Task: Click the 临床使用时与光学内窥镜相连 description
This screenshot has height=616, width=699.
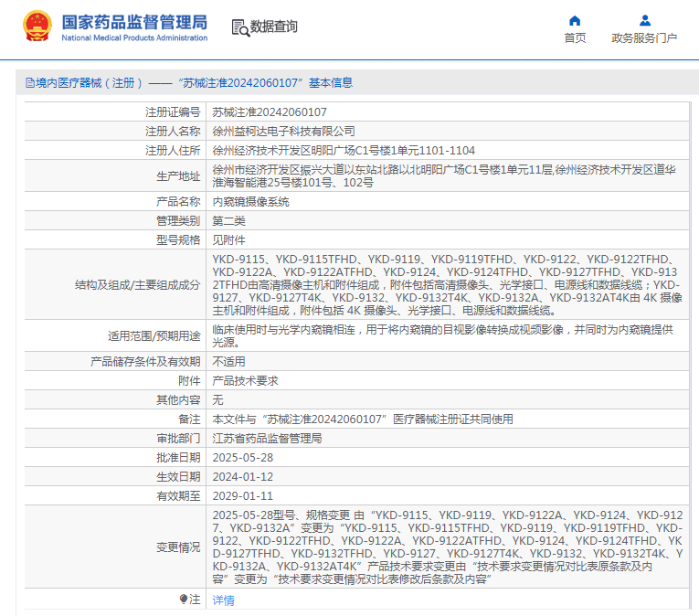Action: click(442, 336)
